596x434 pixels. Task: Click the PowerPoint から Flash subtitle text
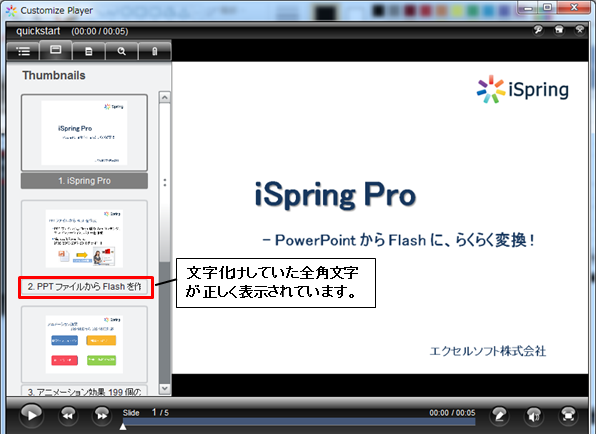(x=398, y=240)
